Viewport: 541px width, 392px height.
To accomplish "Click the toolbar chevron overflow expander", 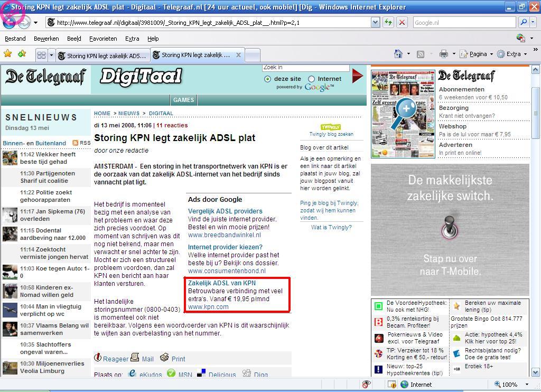I will 535,49.
